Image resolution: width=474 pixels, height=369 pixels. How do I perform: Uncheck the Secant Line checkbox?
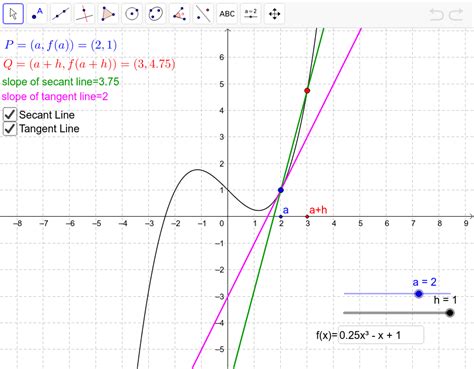coord(10,114)
